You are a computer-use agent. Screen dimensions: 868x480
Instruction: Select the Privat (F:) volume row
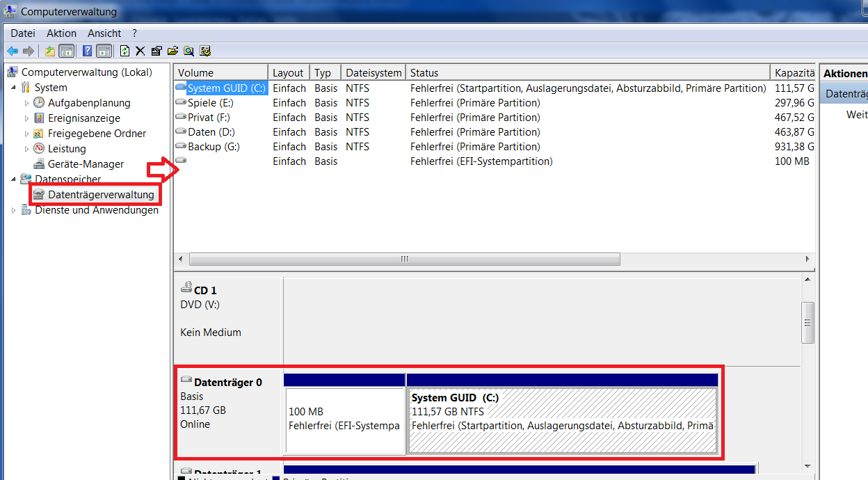(495, 118)
